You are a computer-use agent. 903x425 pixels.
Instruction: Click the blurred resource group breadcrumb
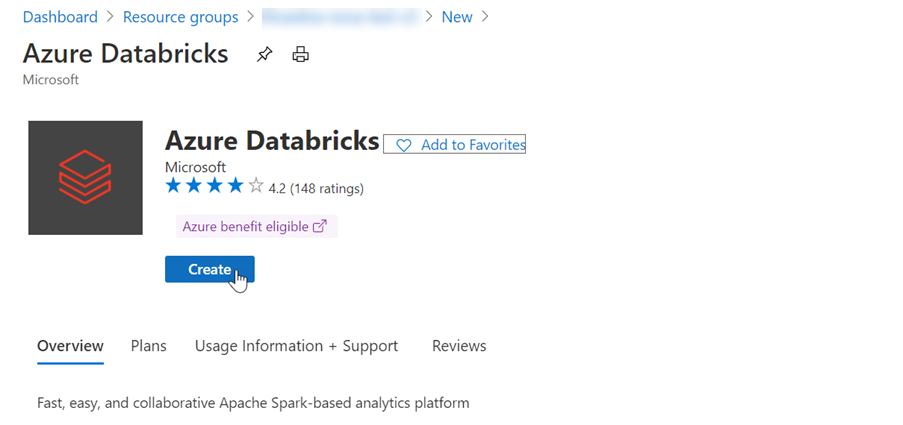[340, 17]
